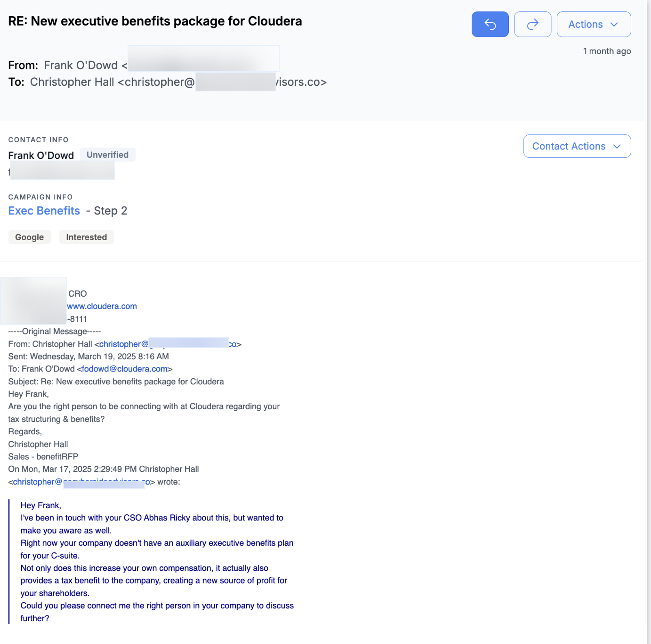This screenshot has width=651, height=644.
Task: Select the Interested label tag
Action: coord(87,237)
